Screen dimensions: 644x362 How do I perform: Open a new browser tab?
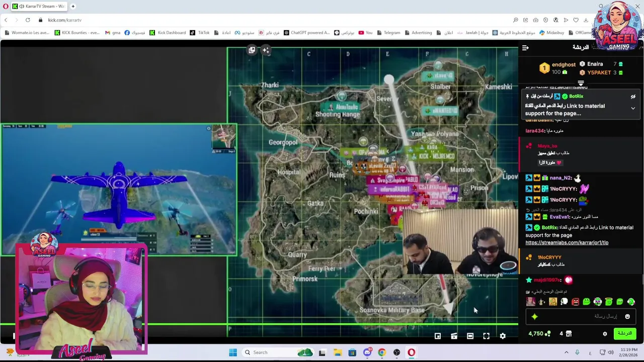[x=73, y=7]
